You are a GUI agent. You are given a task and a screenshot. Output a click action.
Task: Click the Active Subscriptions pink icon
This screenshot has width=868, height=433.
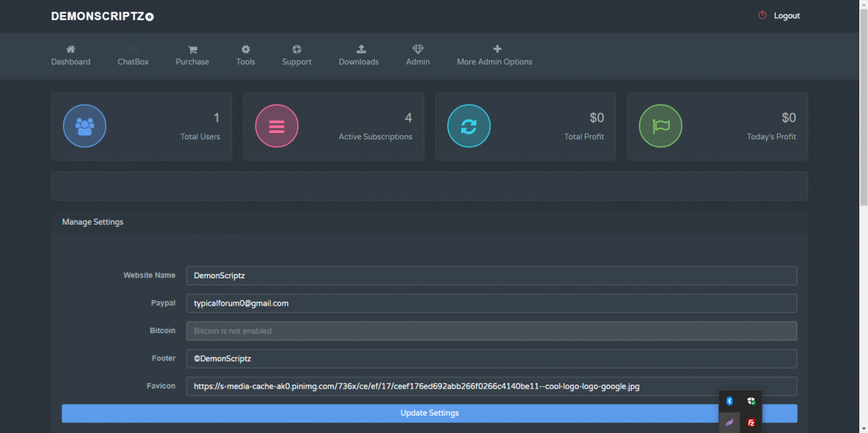276,127
